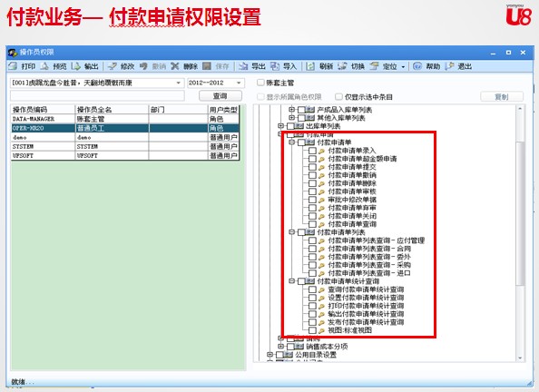Click the 导出 export icon
Viewport: 539px width, 392px height.
pos(243,66)
